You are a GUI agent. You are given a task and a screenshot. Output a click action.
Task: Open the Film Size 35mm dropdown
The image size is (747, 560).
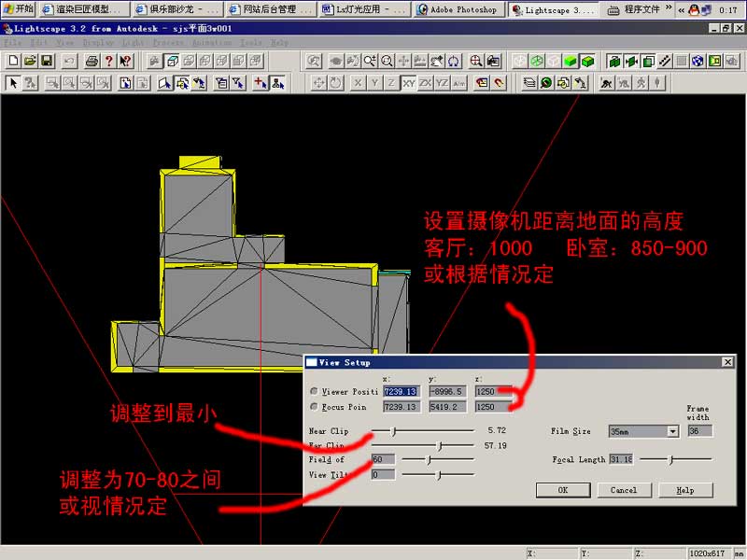tap(672, 431)
